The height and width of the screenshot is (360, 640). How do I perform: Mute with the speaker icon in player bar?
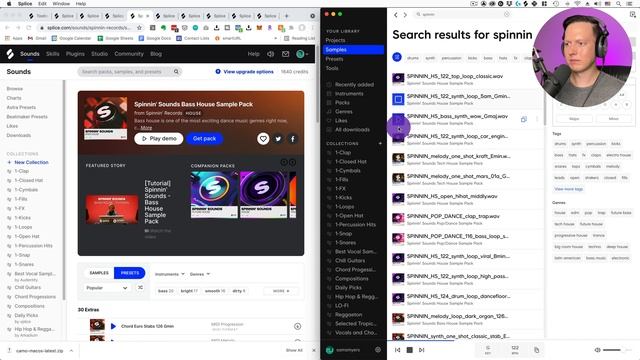coord(597,350)
